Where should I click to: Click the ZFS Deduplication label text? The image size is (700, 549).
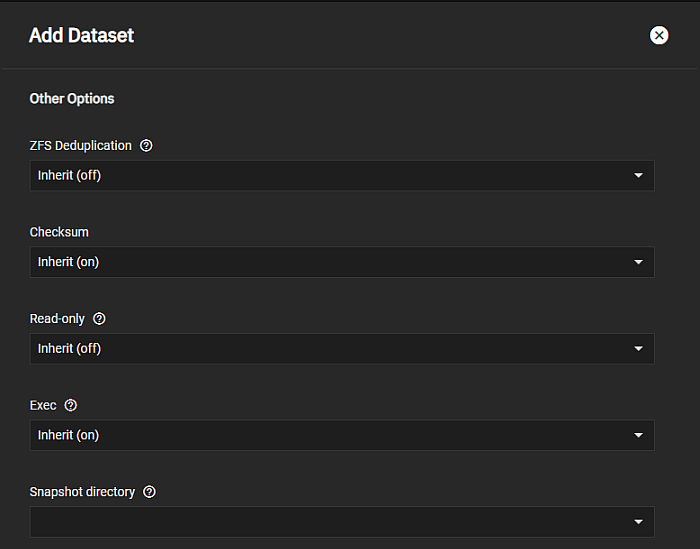(x=81, y=146)
